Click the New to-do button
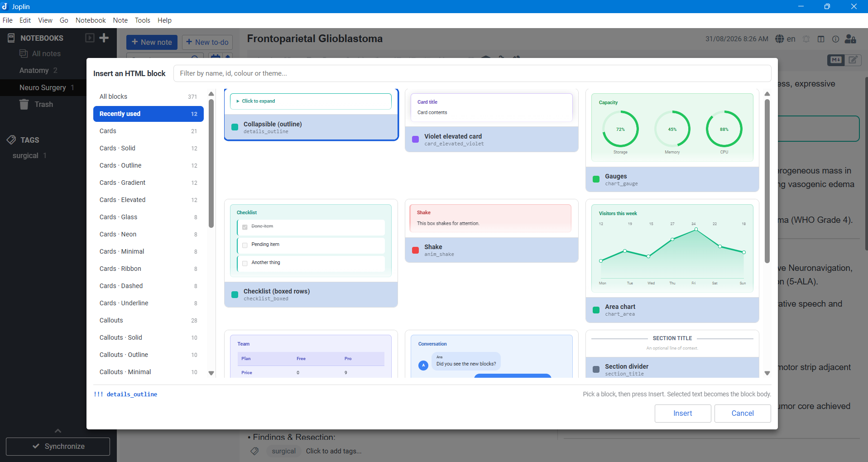Viewport: 868px width, 462px height. click(207, 42)
